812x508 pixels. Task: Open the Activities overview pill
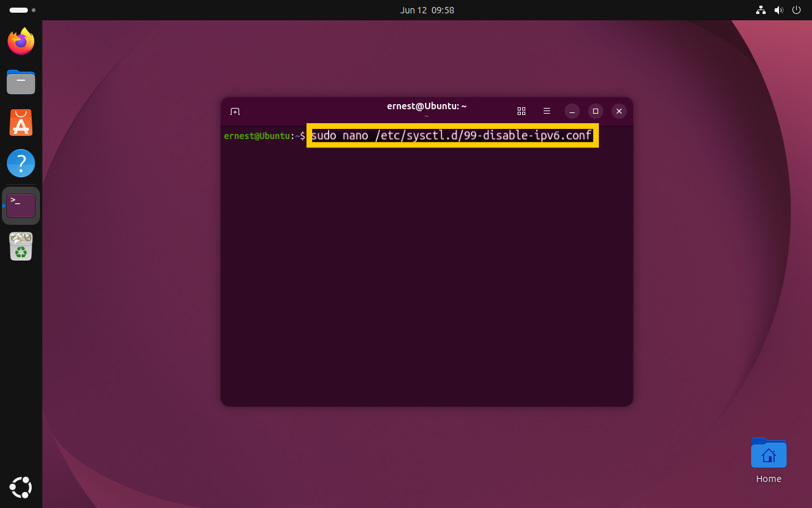click(x=22, y=10)
